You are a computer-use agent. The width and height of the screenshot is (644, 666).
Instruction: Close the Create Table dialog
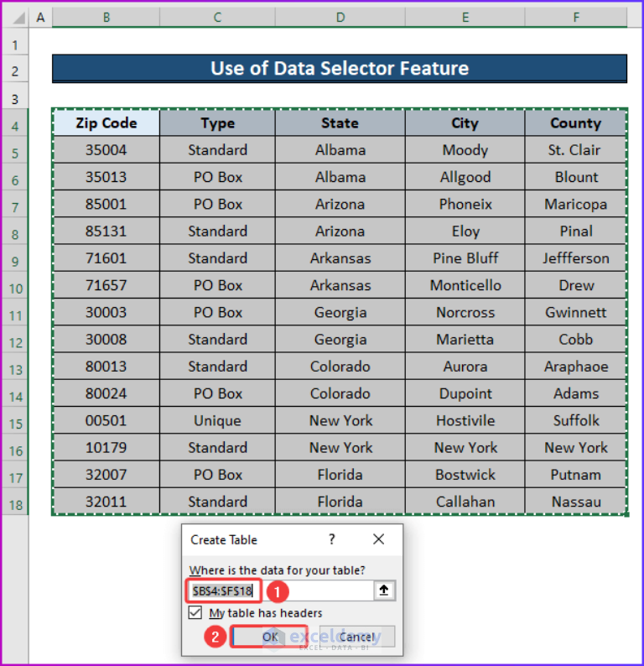point(378,539)
